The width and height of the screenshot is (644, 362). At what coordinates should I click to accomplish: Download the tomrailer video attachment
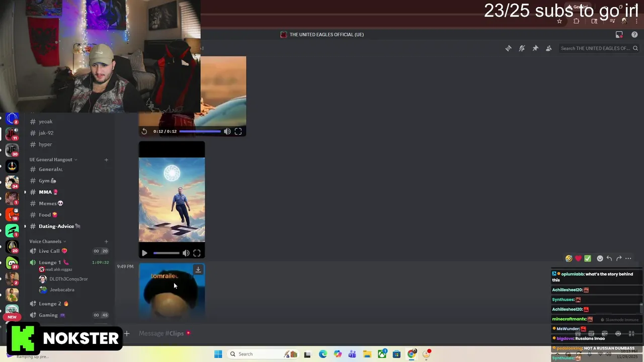(x=198, y=270)
